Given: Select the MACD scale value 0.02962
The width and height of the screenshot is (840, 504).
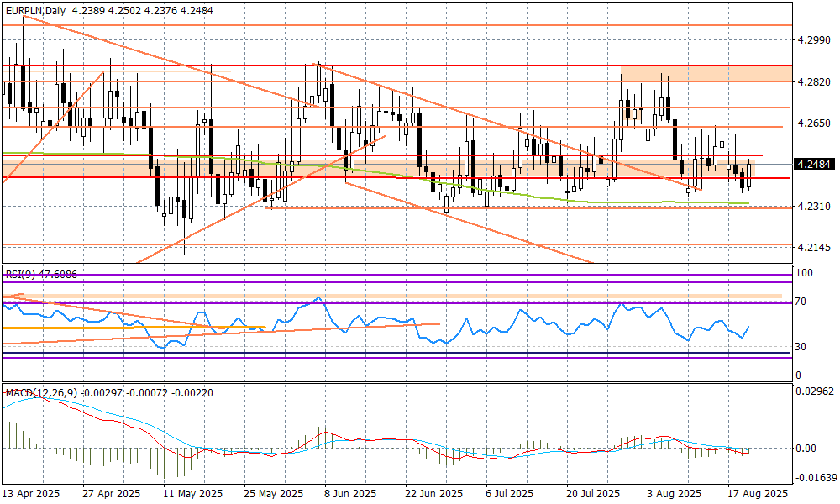Looking at the screenshot, I should pyautogui.click(x=815, y=391).
